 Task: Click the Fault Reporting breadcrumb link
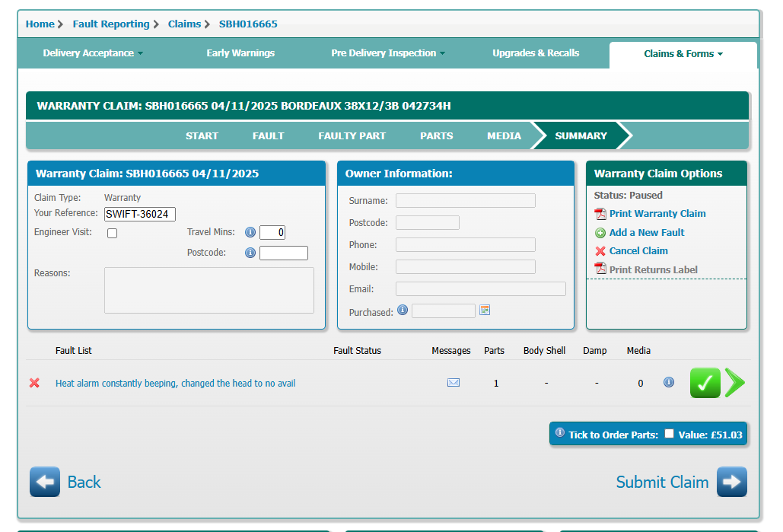click(x=111, y=24)
